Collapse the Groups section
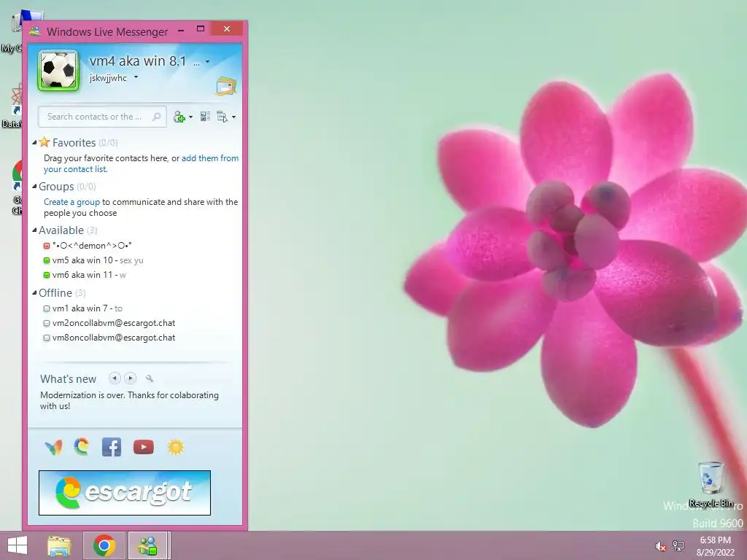This screenshot has width=747, height=560. tap(34, 186)
